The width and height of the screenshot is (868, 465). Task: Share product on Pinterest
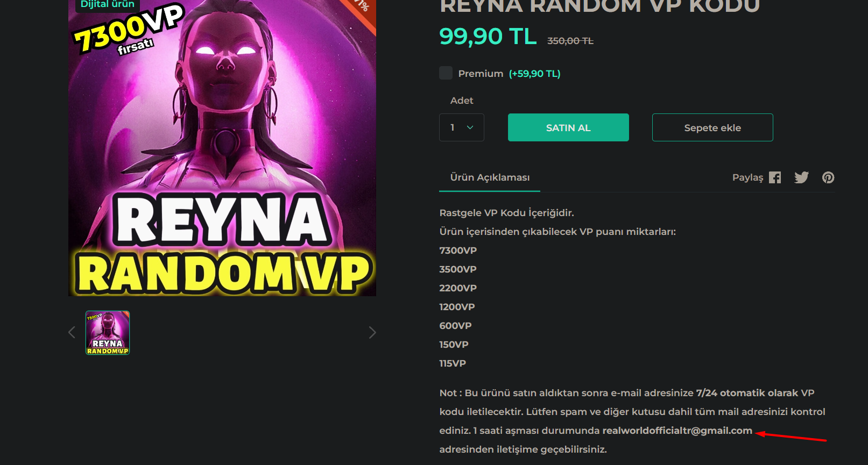click(x=828, y=177)
